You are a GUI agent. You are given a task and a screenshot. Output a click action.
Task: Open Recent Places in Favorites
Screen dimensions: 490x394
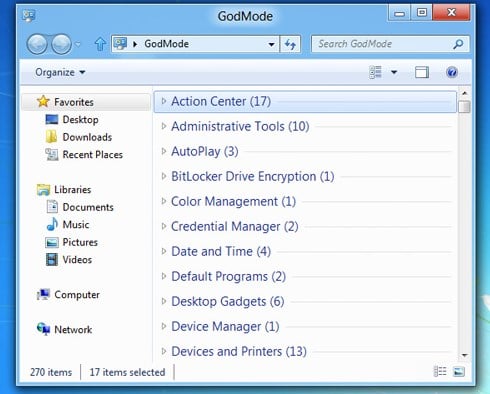[93, 155]
